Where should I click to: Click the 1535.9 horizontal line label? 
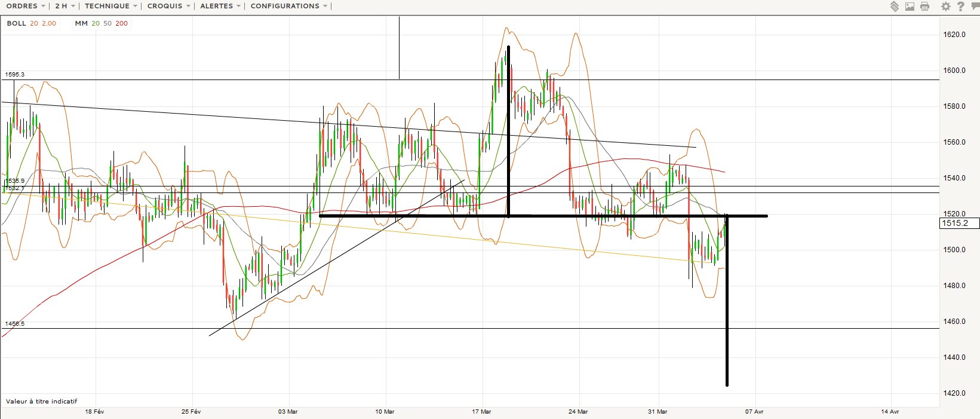tap(15, 181)
